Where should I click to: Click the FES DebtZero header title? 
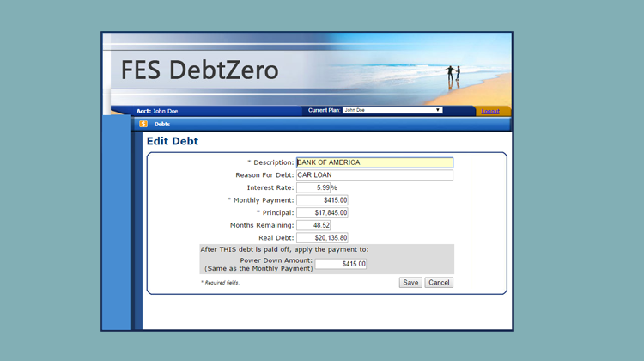[x=200, y=70]
